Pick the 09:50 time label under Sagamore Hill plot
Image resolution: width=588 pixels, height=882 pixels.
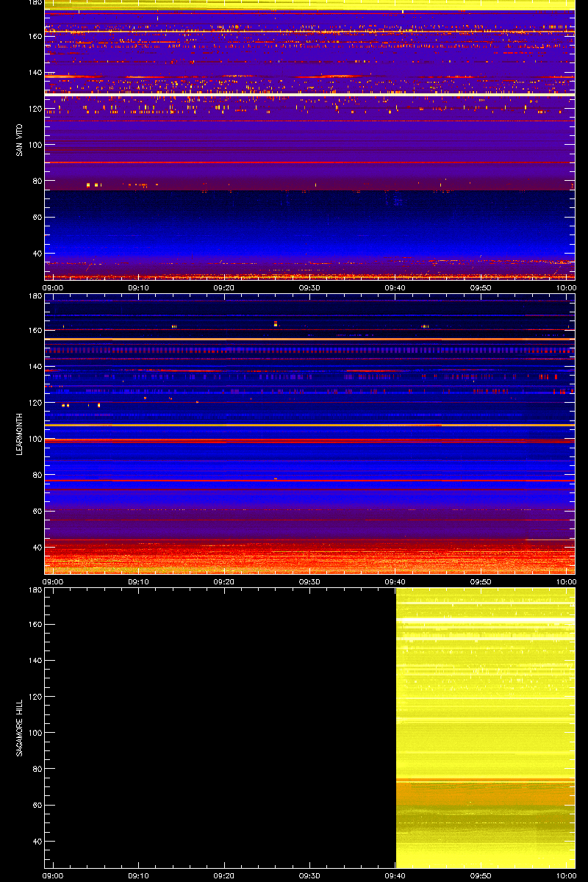(x=481, y=875)
